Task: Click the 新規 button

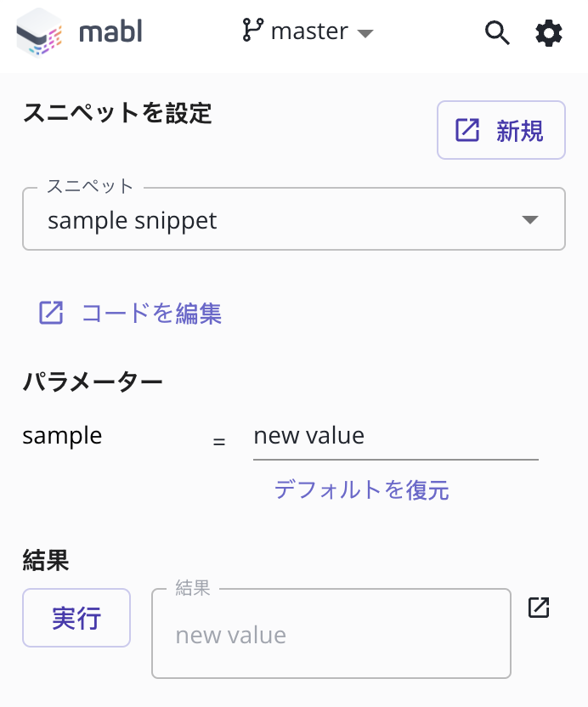Action: click(501, 130)
